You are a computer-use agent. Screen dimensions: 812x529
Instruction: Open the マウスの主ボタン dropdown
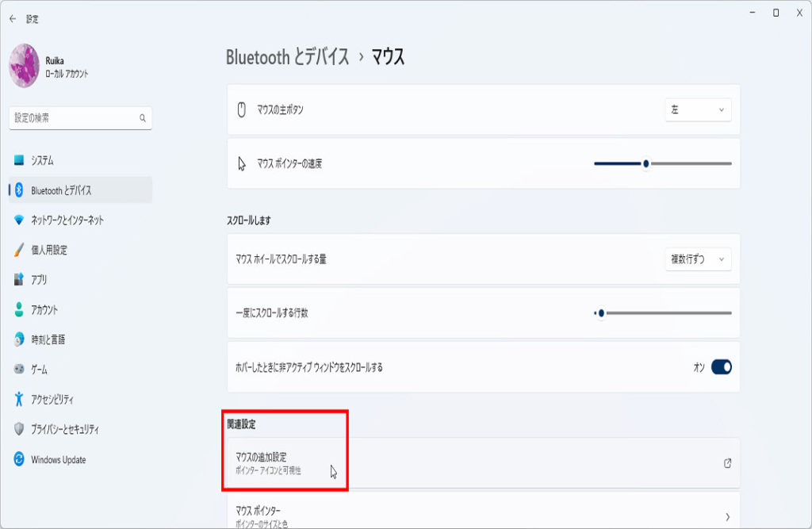tap(698, 110)
